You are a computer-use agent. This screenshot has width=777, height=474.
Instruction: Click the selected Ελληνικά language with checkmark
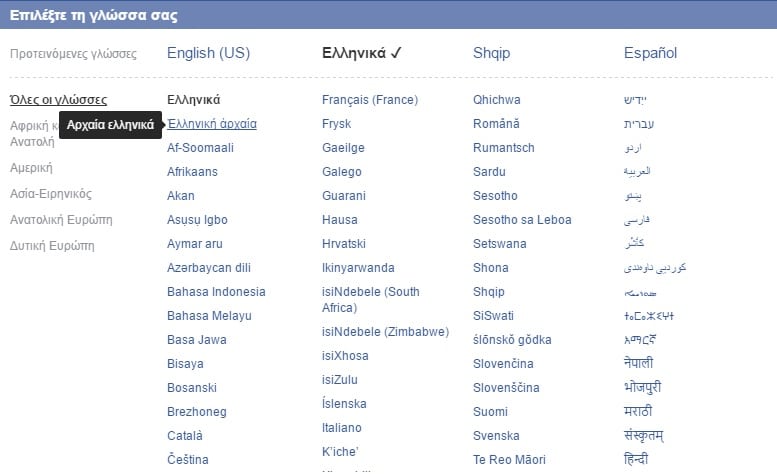point(361,53)
